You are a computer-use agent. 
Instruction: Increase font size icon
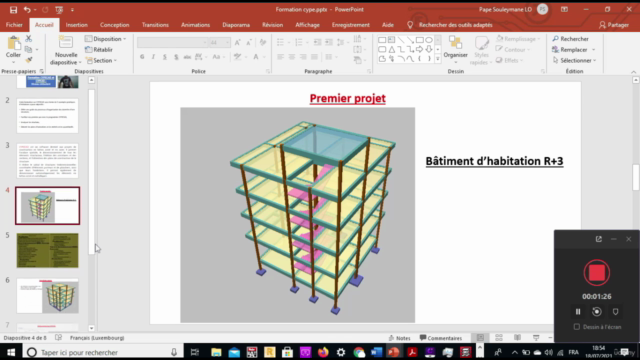tap(238, 42)
